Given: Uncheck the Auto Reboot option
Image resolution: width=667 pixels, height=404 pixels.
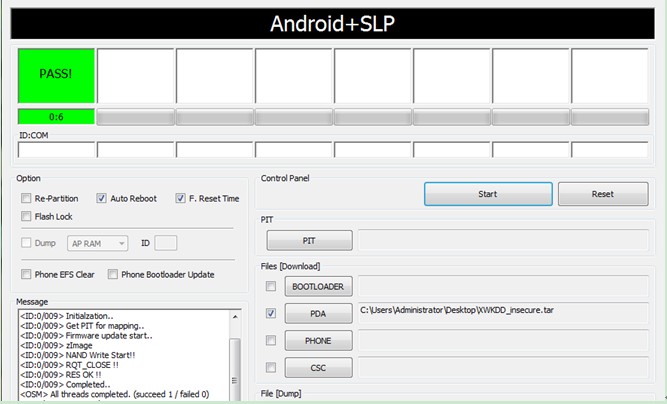Looking at the screenshot, I should (101, 198).
